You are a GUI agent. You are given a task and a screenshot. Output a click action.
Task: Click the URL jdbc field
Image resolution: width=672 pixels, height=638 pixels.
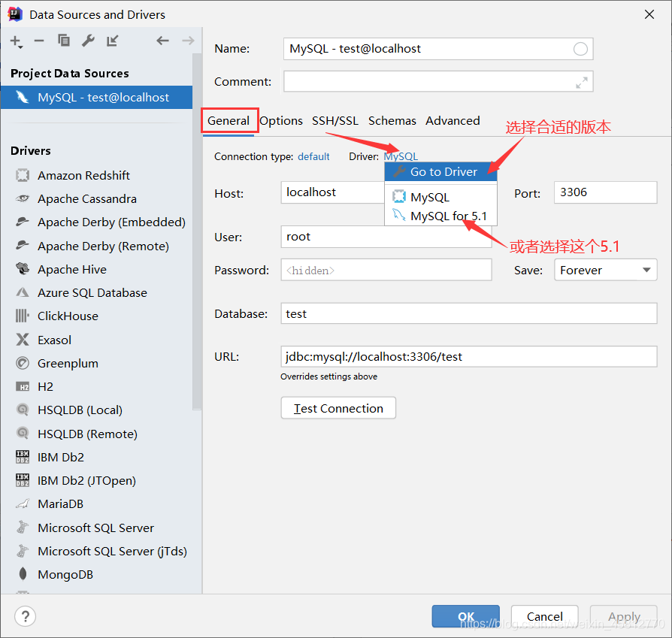[x=469, y=356]
